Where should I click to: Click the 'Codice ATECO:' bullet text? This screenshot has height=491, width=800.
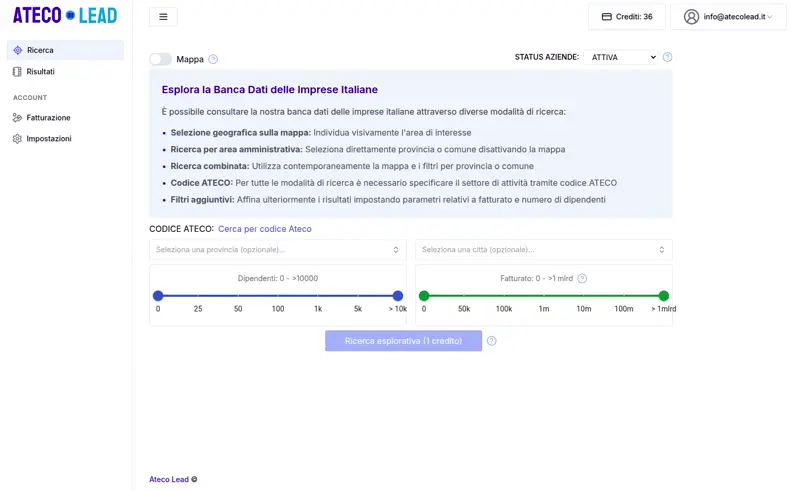394,183
